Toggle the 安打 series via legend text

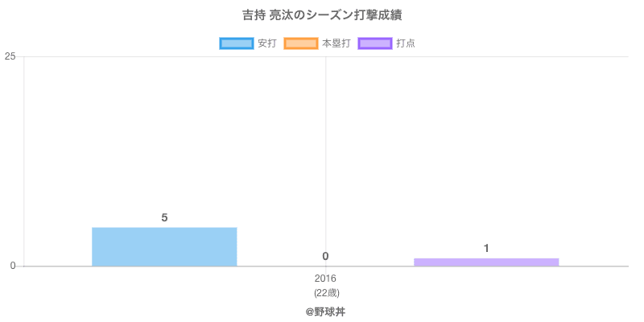click(x=266, y=43)
